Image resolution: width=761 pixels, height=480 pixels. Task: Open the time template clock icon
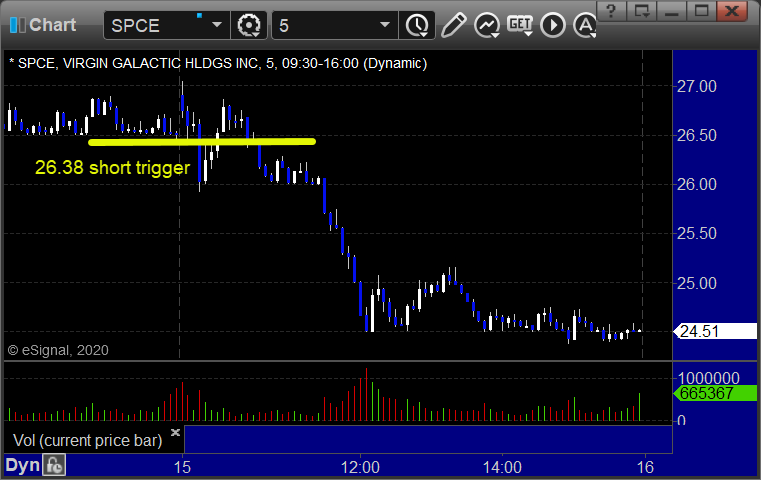pyautogui.click(x=417, y=25)
